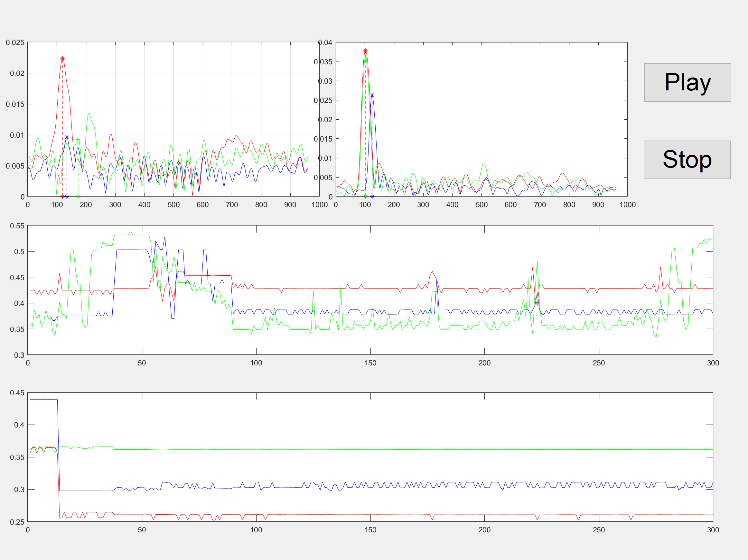This screenshot has width=748, height=560.
Task: Click green x-axis star in top-left plot
Action: coord(78,197)
